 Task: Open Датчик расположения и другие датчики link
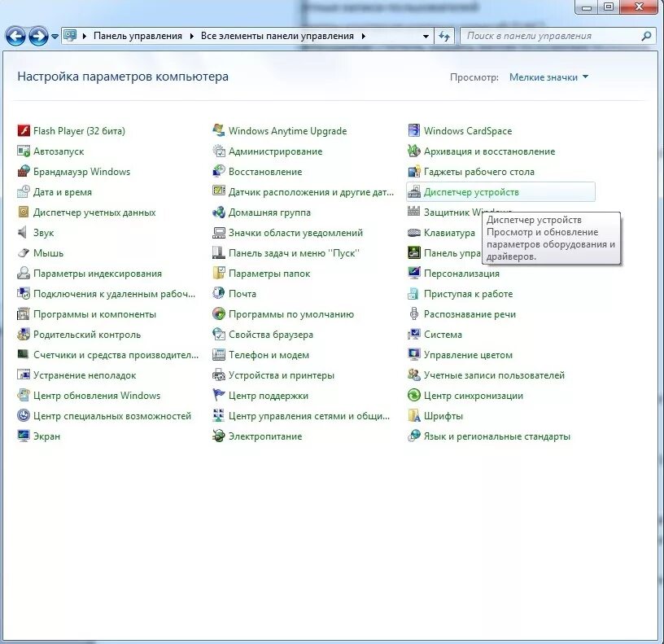point(311,192)
